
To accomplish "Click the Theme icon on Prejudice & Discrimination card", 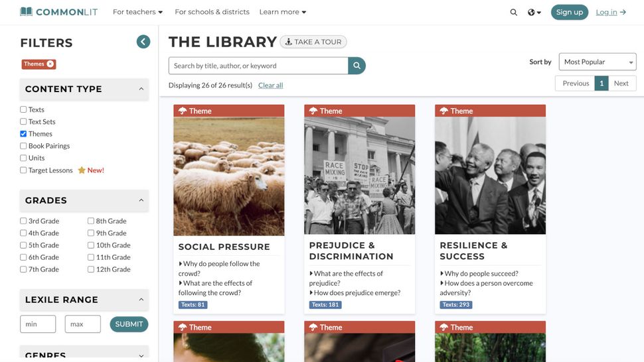I will point(313,111).
